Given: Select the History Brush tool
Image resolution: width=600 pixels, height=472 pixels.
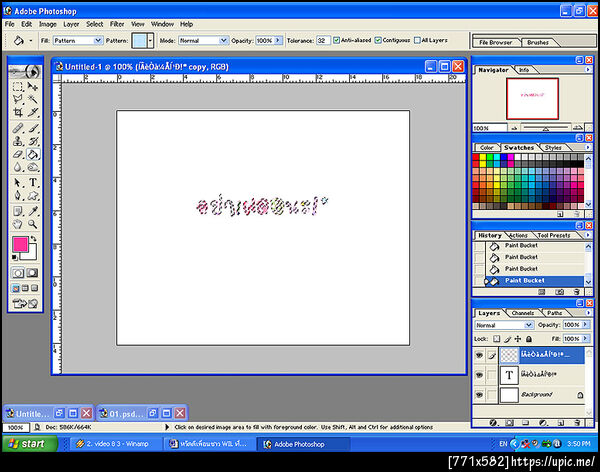Looking at the screenshot, I should [x=33, y=141].
